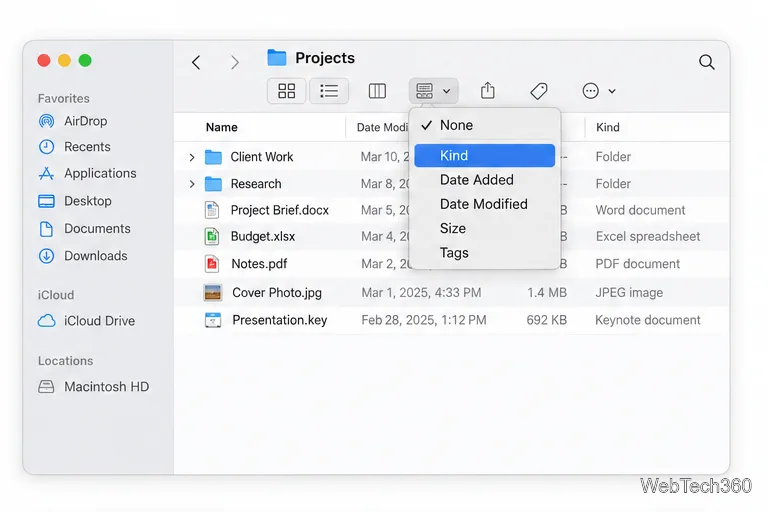This screenshot has width=768, height=512.
Task: Choose Tags in the grouping menu
Action: [x=484, y=253]
